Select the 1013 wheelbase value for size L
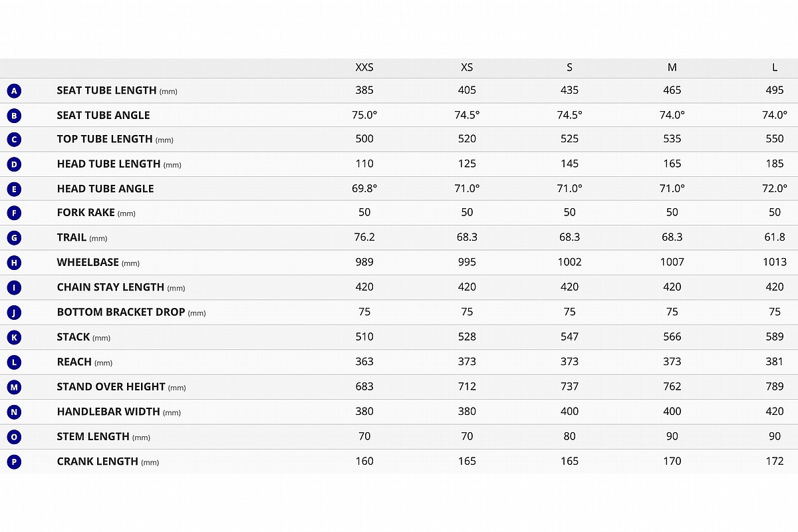798x532 pixels. coord(775,262)
